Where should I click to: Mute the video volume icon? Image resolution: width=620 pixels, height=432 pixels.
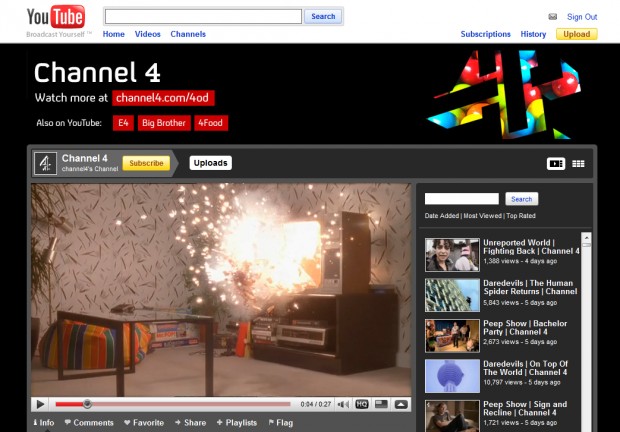[343, 404]
